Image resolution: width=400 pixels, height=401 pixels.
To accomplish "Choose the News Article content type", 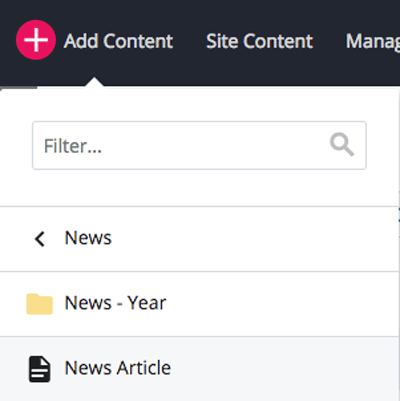I will 199,369.
